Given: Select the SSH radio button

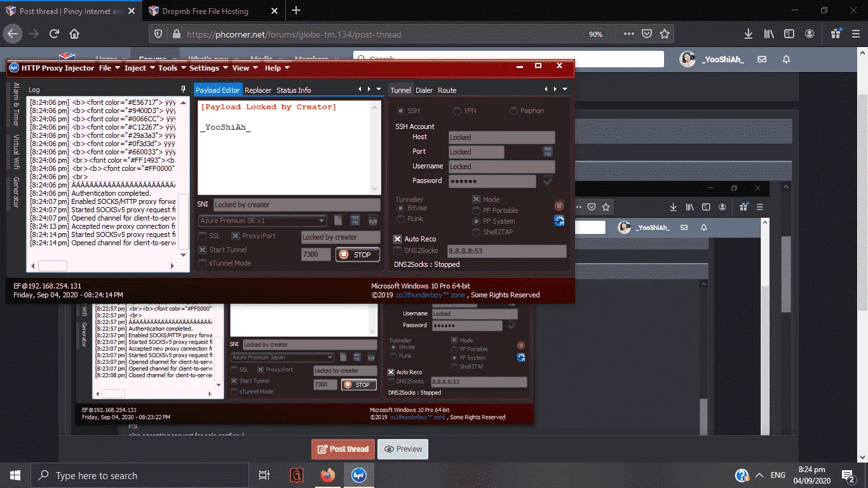Looking at the screenshot, I should coord(401,111).
